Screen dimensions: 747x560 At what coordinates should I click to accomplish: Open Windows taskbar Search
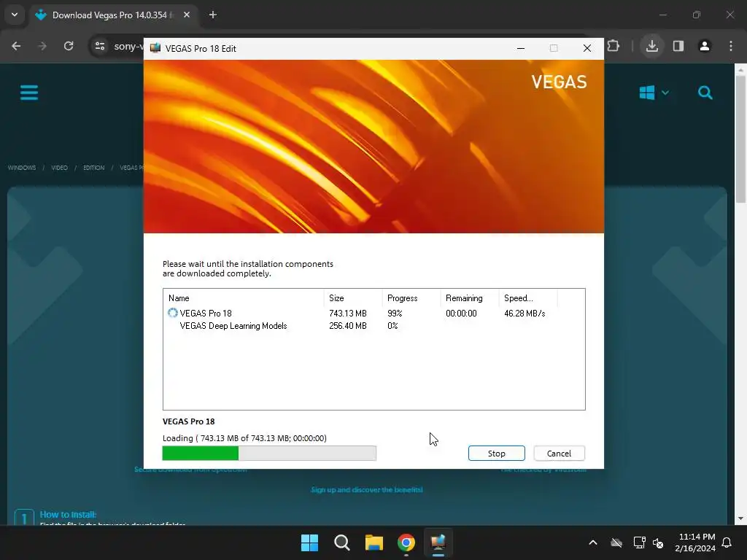(x=342, y=542)
